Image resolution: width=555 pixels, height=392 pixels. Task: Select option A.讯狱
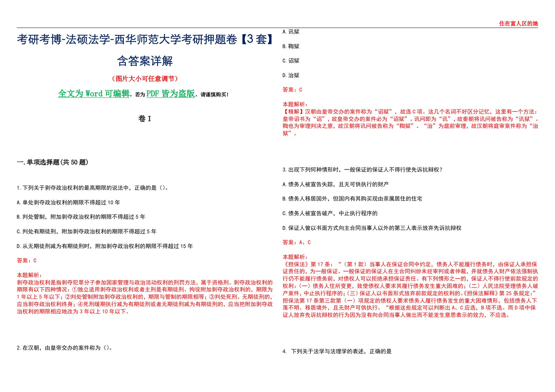(x=291, y=32)
